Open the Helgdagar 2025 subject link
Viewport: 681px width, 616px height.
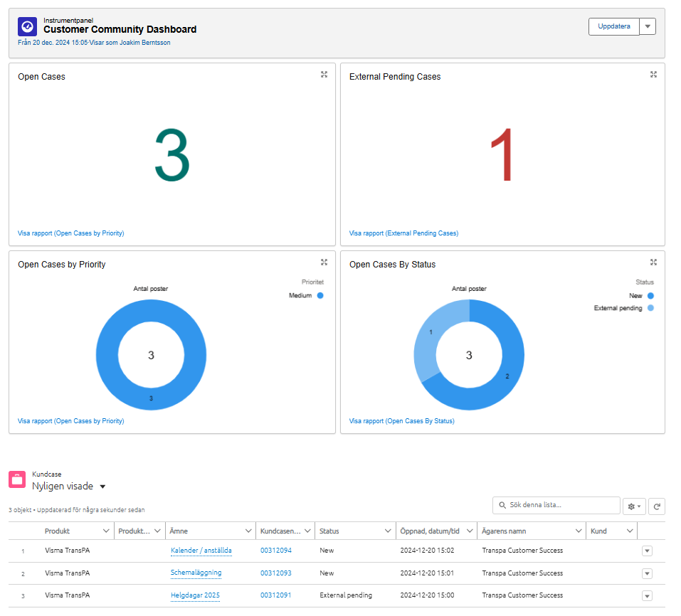coord(195,595)
